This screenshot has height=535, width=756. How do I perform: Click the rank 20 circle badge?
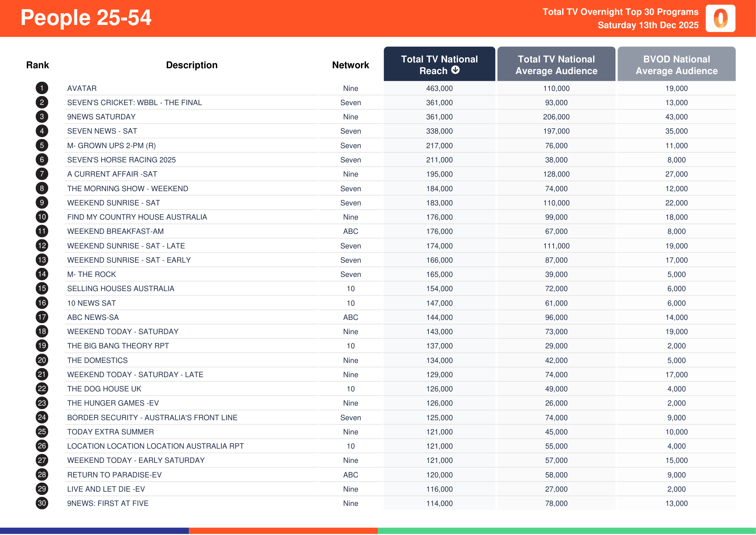coord(42,360)
